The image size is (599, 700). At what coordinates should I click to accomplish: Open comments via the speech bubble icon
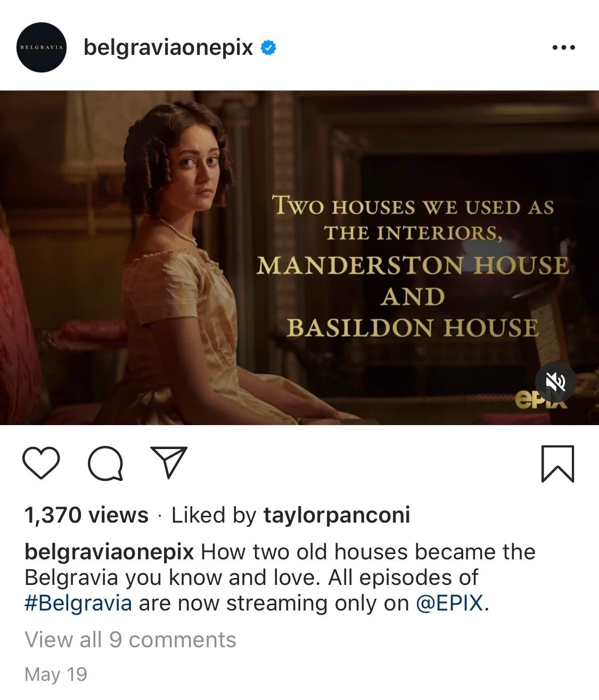105,462
